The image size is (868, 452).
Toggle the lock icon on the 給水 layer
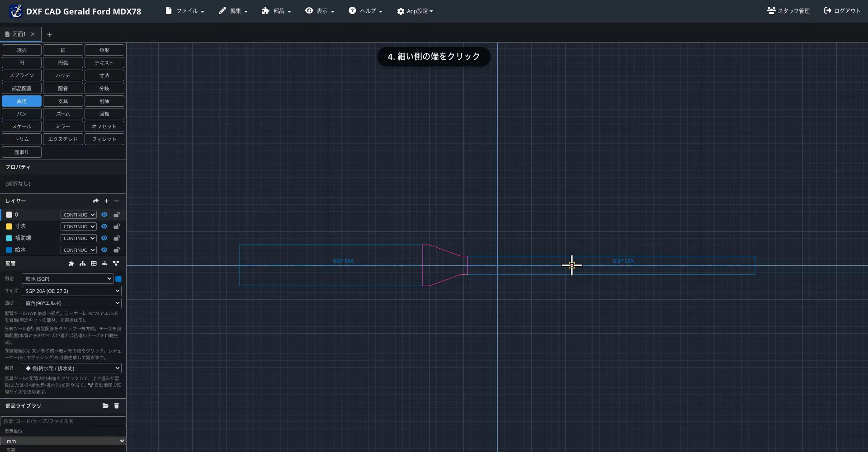tap(116, 250)
